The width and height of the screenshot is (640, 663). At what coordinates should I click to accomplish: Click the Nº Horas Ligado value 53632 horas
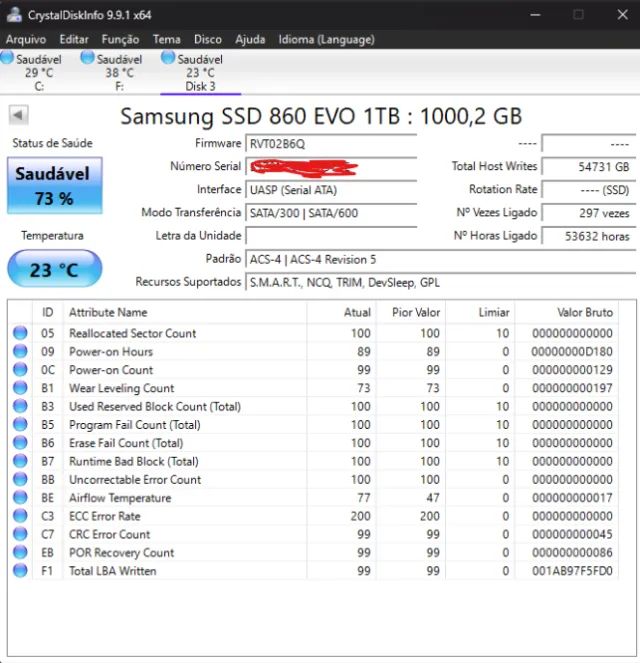pos(588,236)
